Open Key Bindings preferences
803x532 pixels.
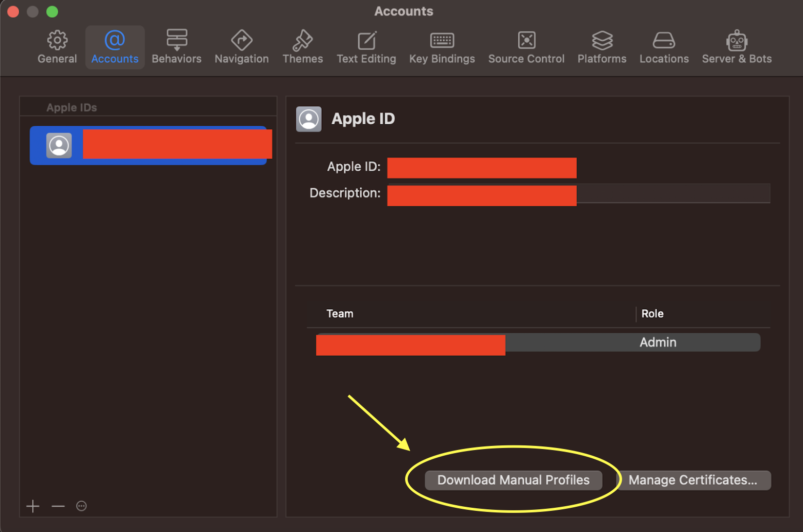pyautogui.click(x=442, y=47)
